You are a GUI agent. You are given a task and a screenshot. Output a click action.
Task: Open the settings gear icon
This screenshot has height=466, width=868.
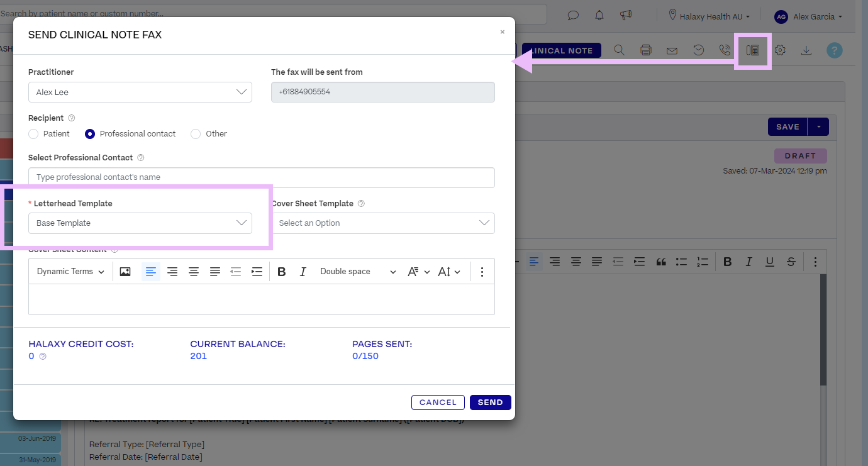click(x=780, y=50)
